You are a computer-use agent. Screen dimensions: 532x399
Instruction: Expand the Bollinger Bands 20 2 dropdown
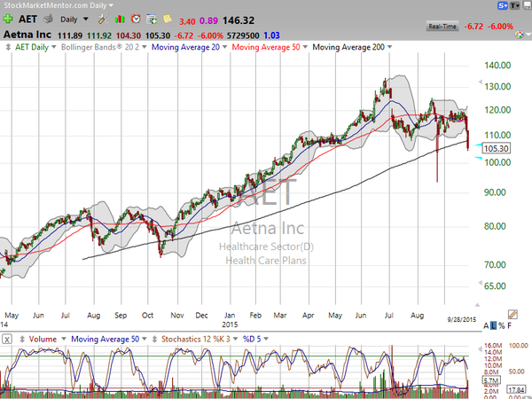145,47
